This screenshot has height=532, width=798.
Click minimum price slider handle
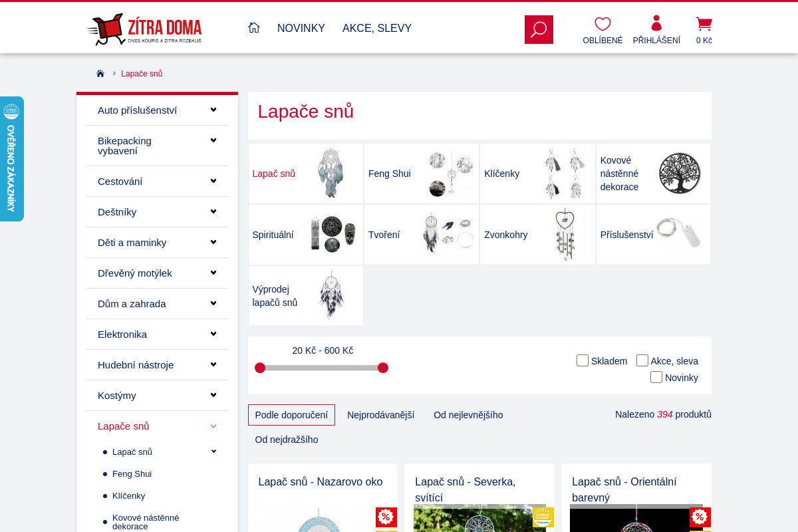260,368
